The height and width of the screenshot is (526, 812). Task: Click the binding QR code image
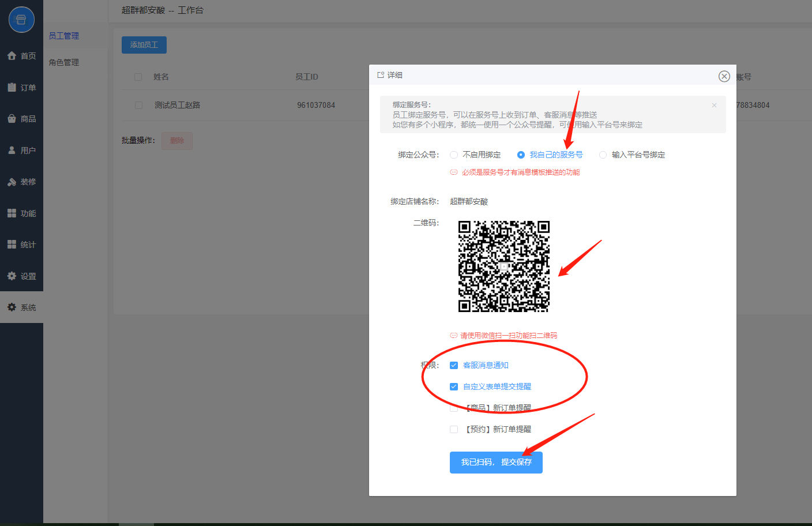coord(504,266)
